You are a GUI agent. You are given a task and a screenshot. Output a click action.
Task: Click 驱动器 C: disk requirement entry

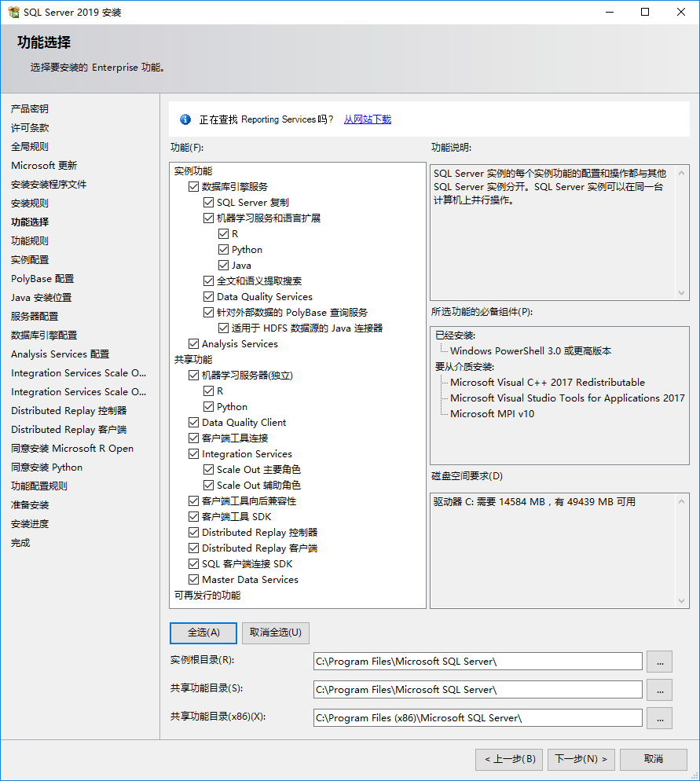(534, 502)
